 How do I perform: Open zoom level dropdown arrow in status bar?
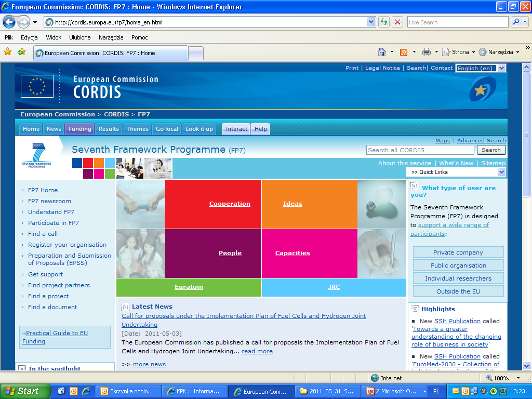(x=518, y=378)
